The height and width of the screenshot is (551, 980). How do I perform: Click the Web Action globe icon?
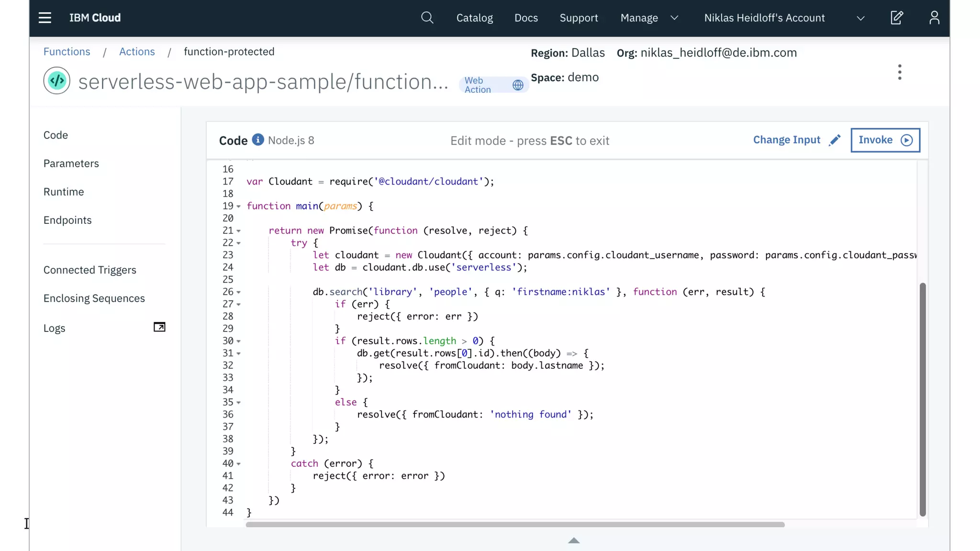(x=518, y=85)
